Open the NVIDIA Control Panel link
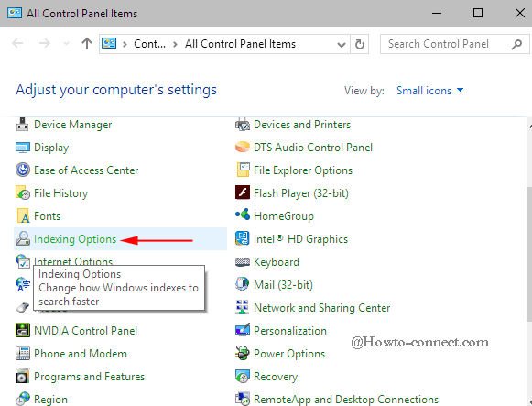The height and width of the screenshot is (406, 532). [x=85, y=331]
